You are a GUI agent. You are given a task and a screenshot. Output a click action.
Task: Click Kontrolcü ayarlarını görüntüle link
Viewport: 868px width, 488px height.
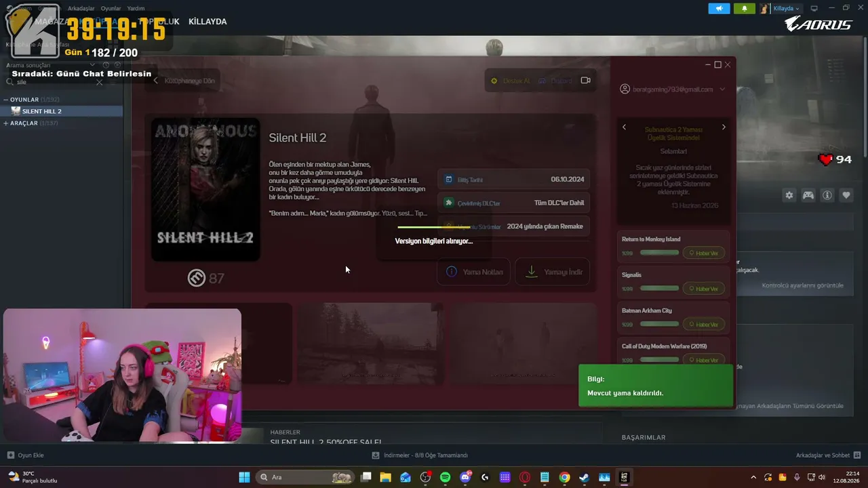803,285
